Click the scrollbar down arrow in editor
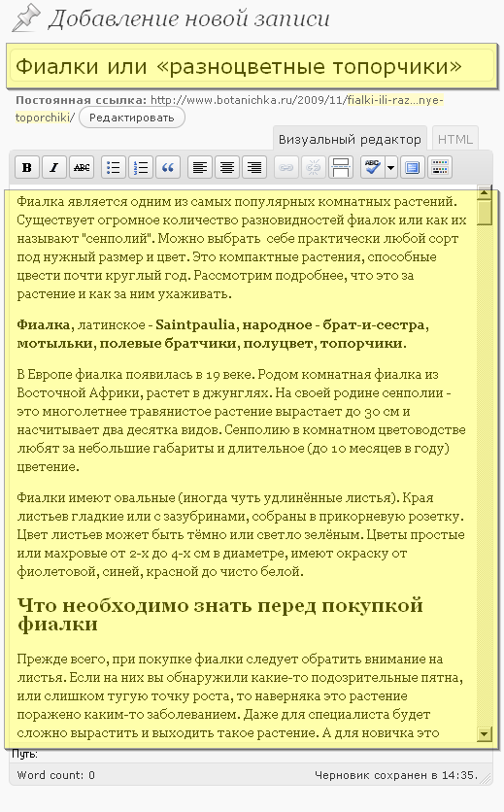The height and width of the screenshot is (812, 504). [x=485, y=733]
